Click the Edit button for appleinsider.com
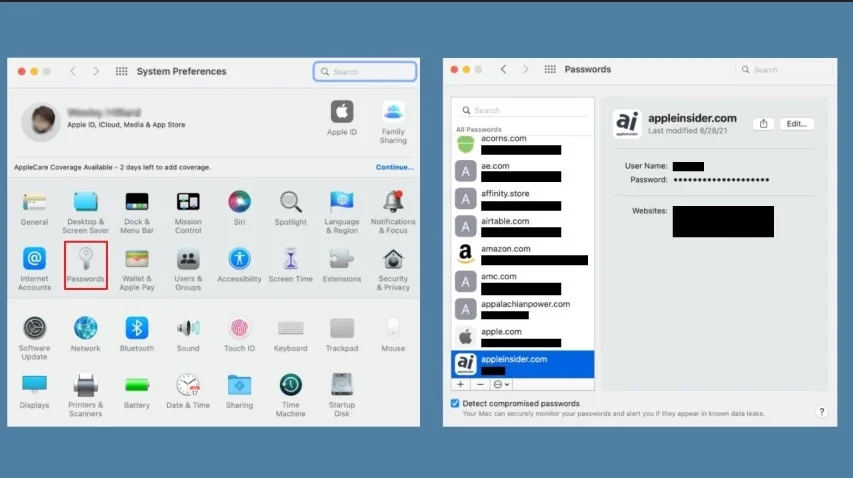 [x=796, y=124]
